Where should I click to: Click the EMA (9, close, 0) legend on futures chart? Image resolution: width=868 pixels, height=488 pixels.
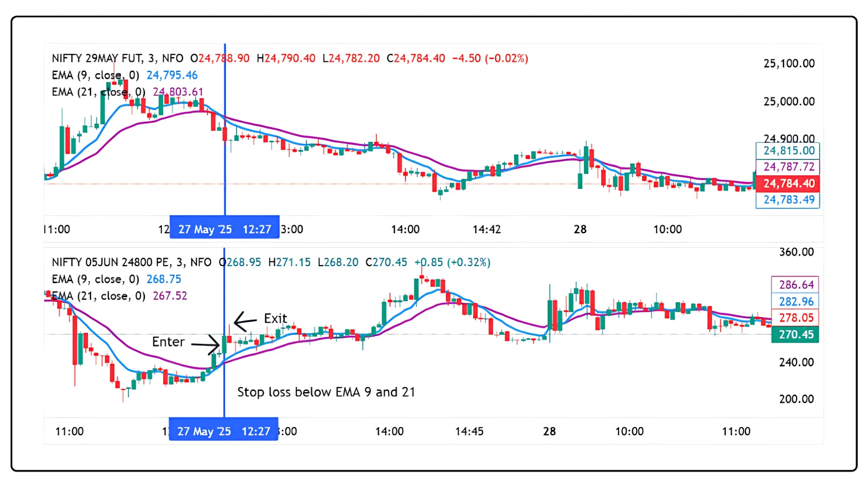(x=95, y=75)
